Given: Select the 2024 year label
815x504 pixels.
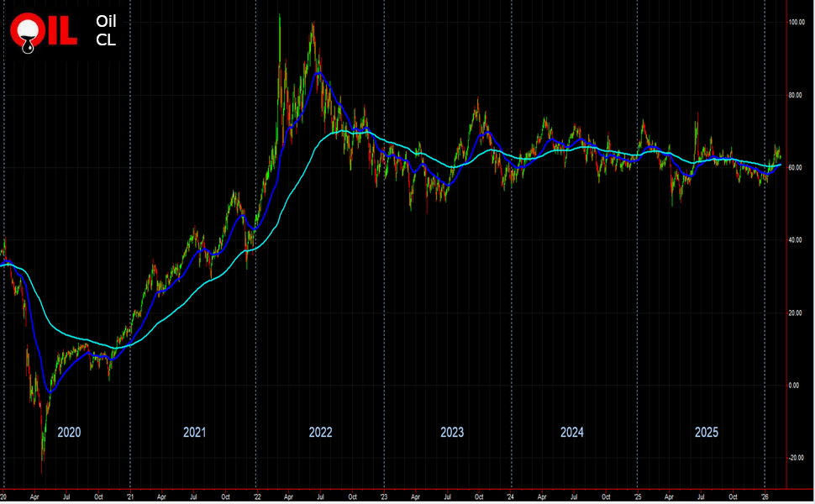Looking at the screenshot, I should point(572,433).
